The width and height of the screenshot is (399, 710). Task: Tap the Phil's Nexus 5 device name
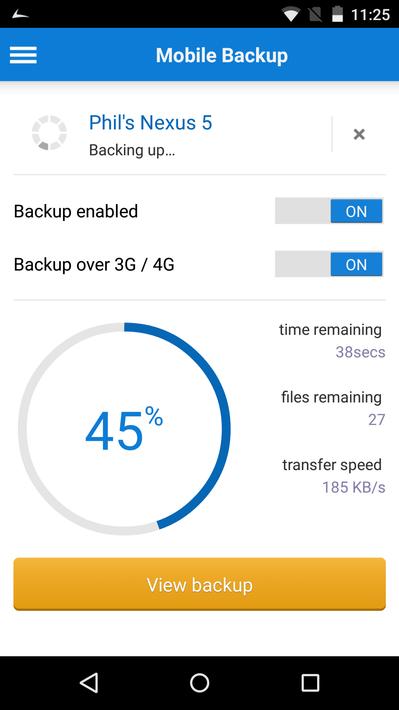coord(150,123)
